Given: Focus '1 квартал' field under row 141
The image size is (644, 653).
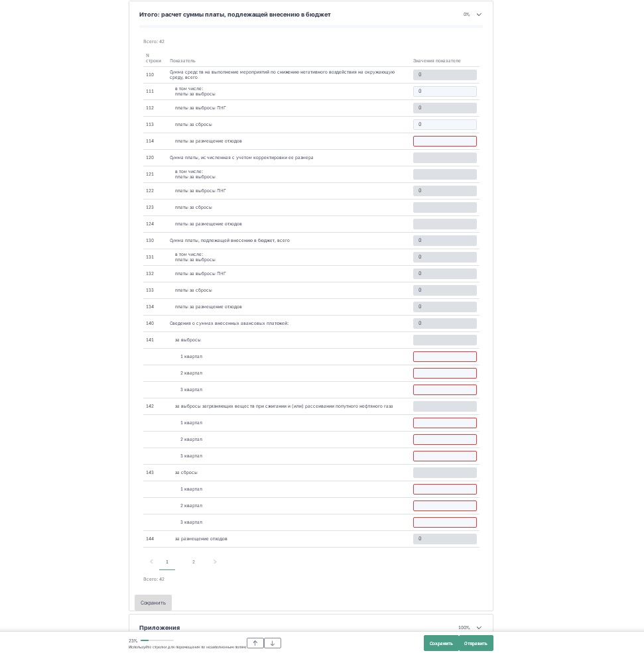Looking at the screenshot, I should (444, 357).
